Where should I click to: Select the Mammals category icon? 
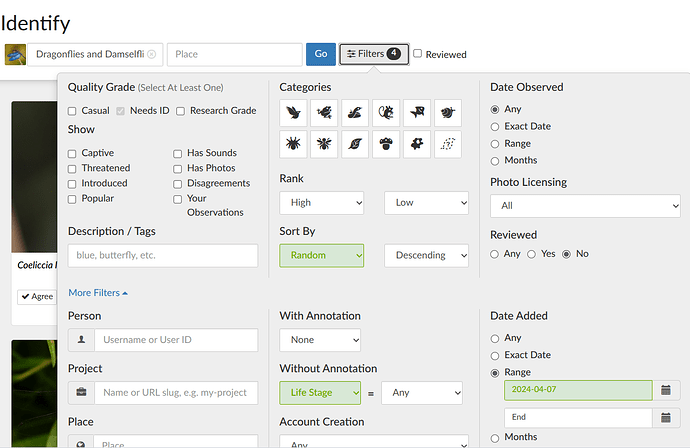click(386, 113)
